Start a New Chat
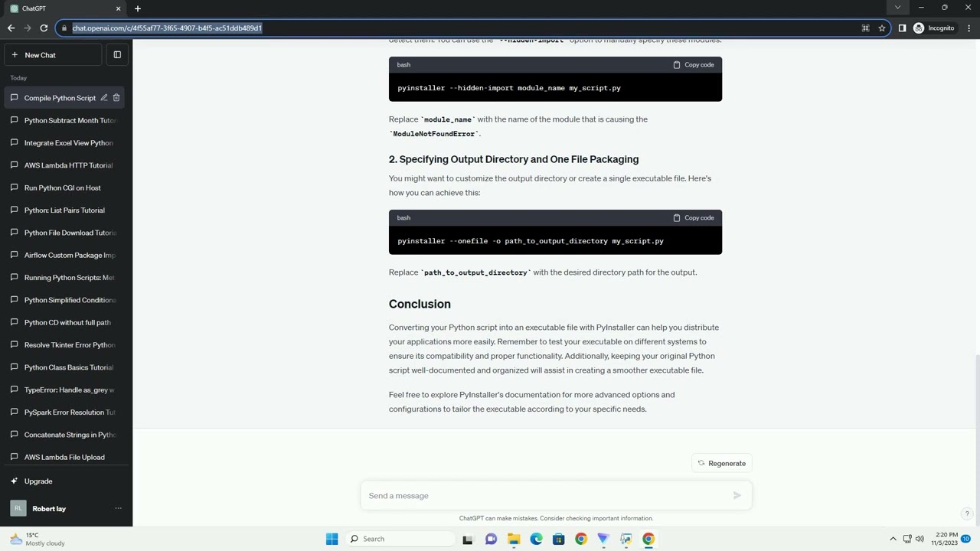980x551 pixels. coord(53,55)
